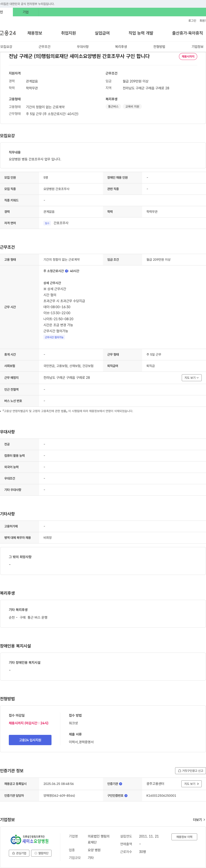Click the 나이트-21:50~08:20 shift line
This screenshot has width=206, height=868.
pos(58,319)
